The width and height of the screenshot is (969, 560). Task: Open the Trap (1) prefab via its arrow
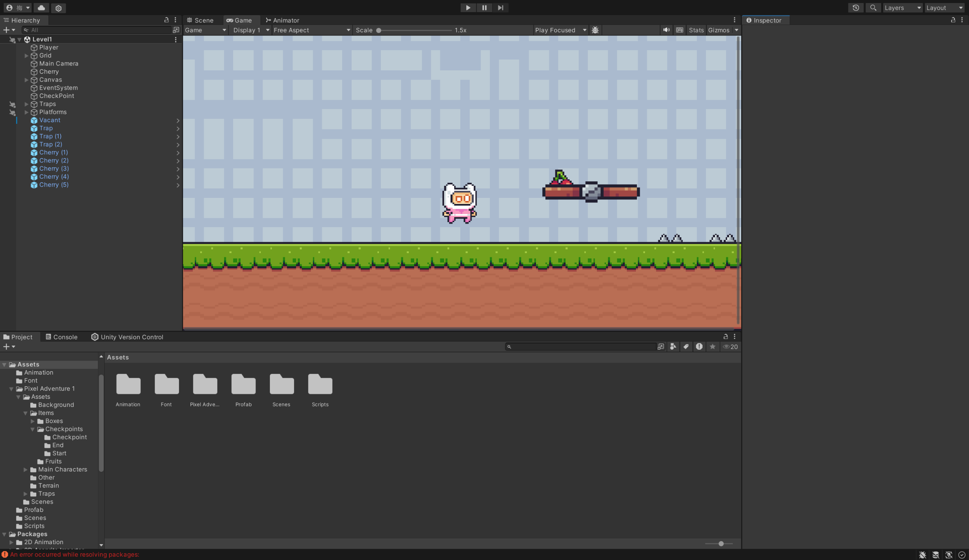click(x=178, y=137)
